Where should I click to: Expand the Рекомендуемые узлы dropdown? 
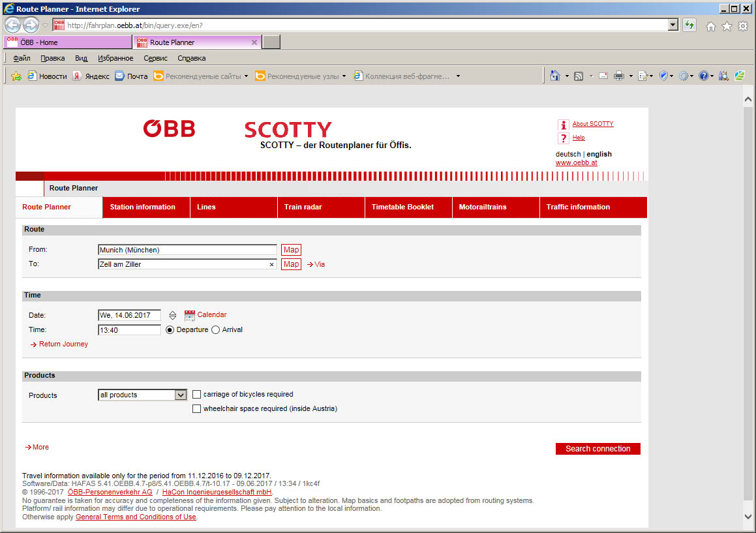coord(344,76)
